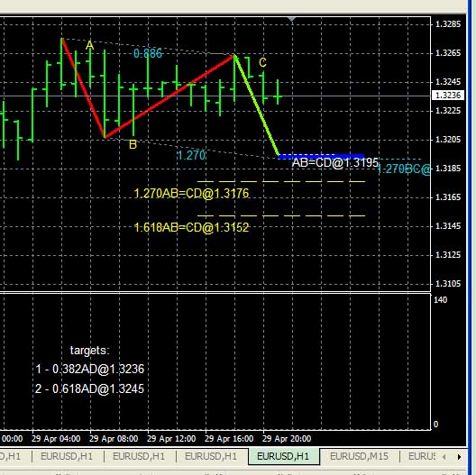Click the 1.3205 price scale value
The image size is (476, 475).
point(448,140)
